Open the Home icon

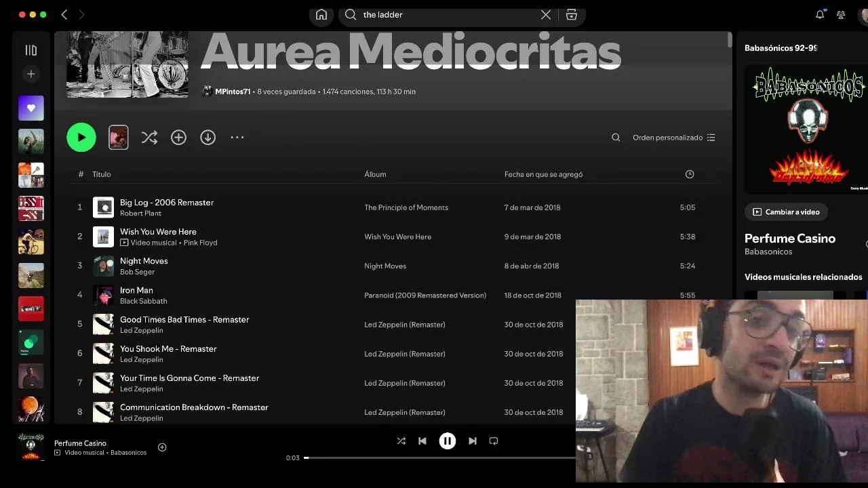click(321, 14)
